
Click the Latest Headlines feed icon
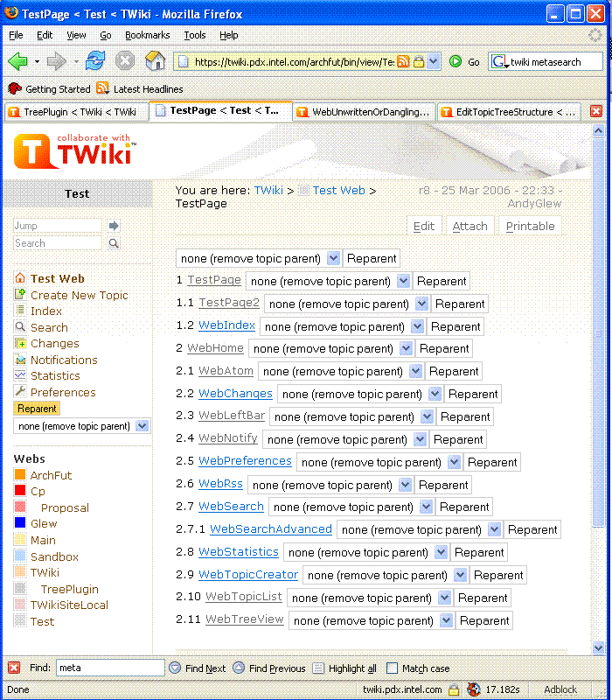tap(103, 88)
